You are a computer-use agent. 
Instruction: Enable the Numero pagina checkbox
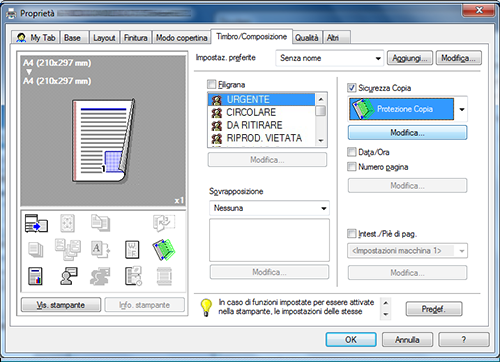pyautogui.click(x=352, y=166)
